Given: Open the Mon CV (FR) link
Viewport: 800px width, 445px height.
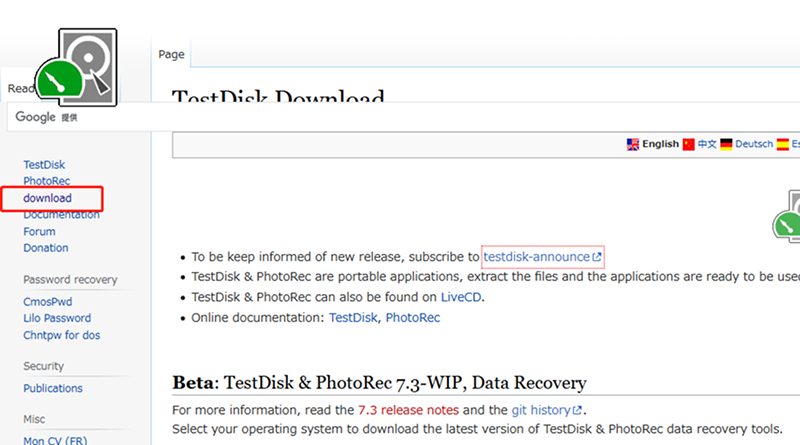Looking at the screenshot, I should click(x=55, y=440).
